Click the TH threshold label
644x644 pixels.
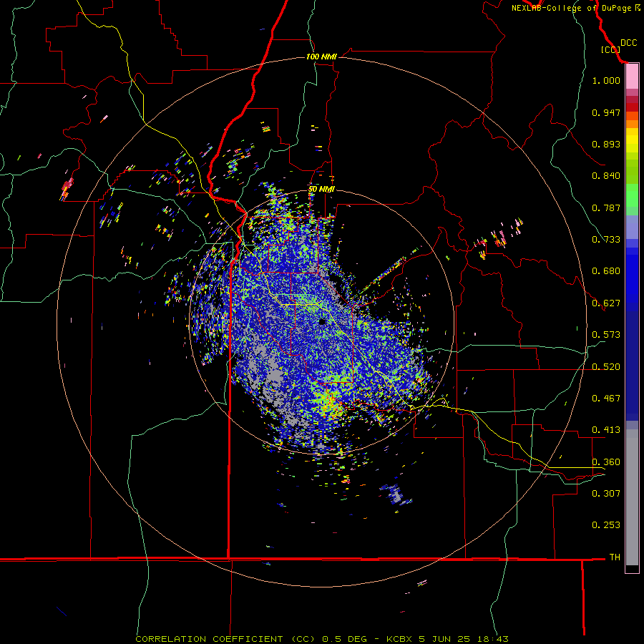tap(615, 557)
